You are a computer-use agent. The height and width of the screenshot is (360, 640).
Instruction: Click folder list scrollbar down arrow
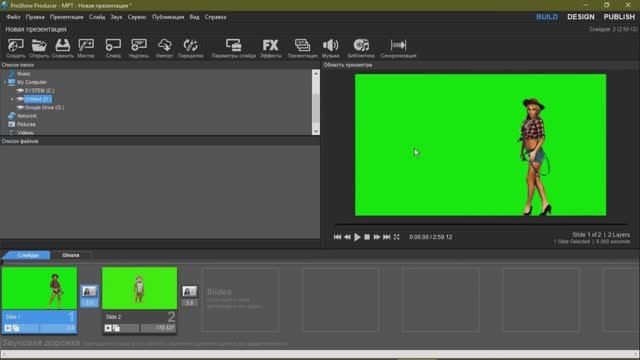[x=316, y=131]
